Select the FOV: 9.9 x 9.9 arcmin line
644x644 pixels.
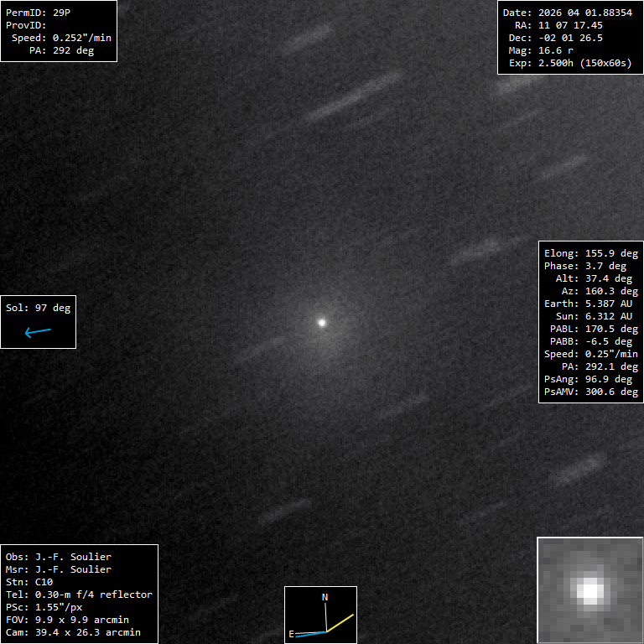click(67, 620)
